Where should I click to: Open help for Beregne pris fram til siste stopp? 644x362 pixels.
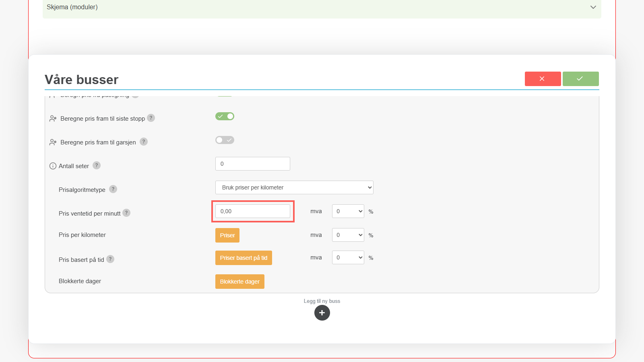click(x=151, y=118)
